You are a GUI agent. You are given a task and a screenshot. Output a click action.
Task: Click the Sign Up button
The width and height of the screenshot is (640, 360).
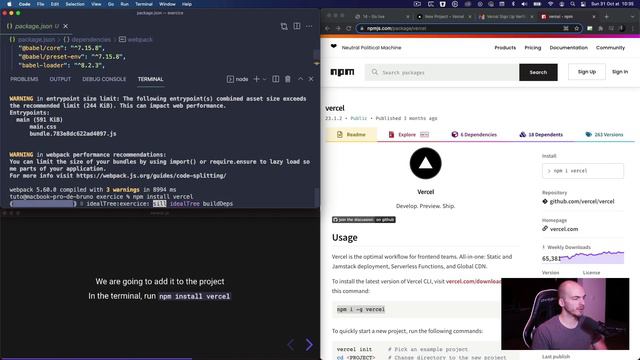tap(587, 72)
